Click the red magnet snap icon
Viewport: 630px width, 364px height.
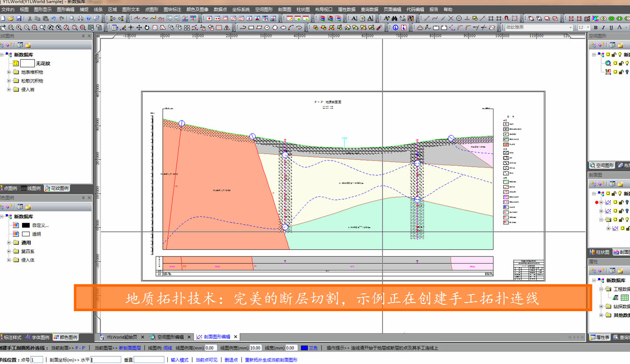click(x=506, y=18)
